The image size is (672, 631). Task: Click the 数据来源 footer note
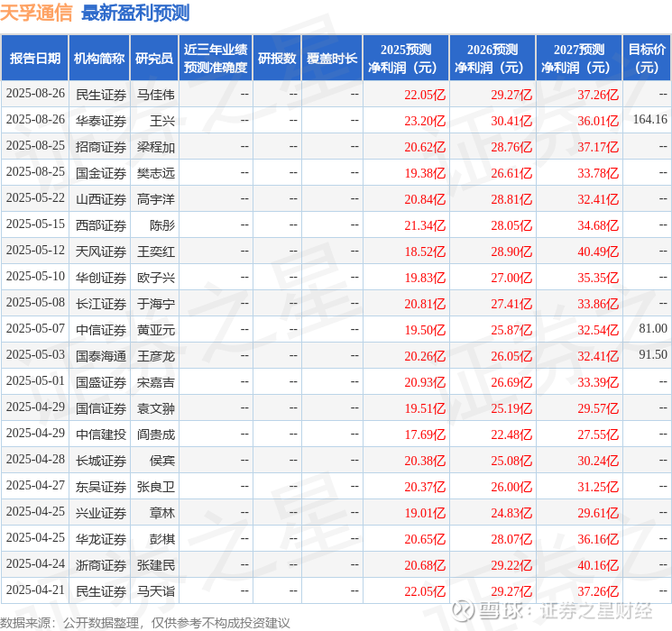coord(145,622)
